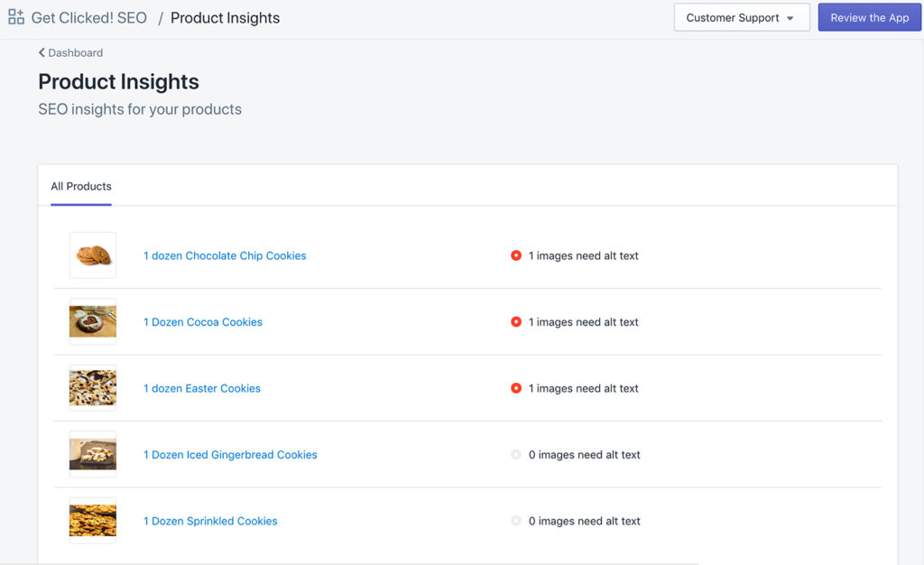Image resolution: width=924 pixels, height=565 pixels.
Task: Open 1 dozen Chocolate Chip Cookies link
Action: pyautogui.click(x=225, y=255)
